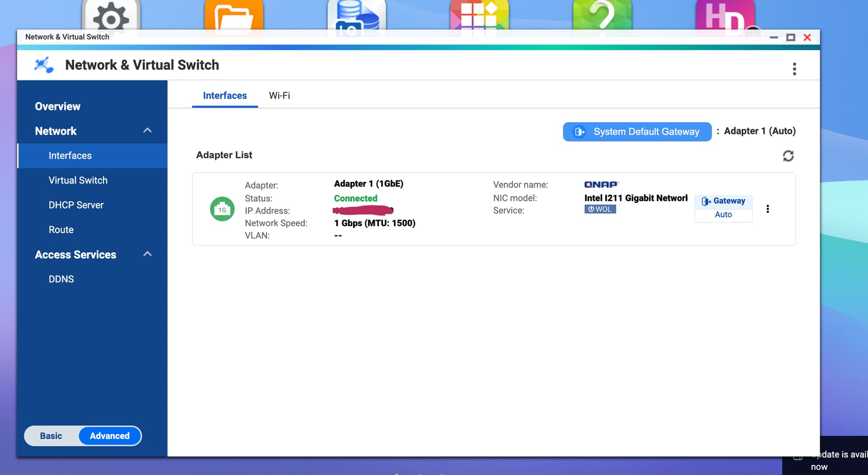Switch to Basic mode
Image resolution: width=868 pixels, height=475 pixels.
pos(51,436)
